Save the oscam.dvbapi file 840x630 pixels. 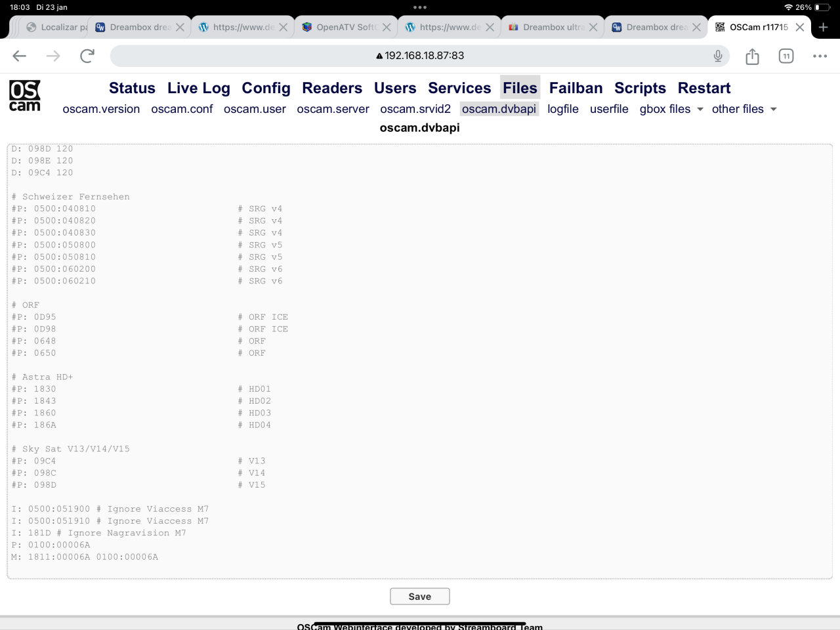tap(419, 597)
